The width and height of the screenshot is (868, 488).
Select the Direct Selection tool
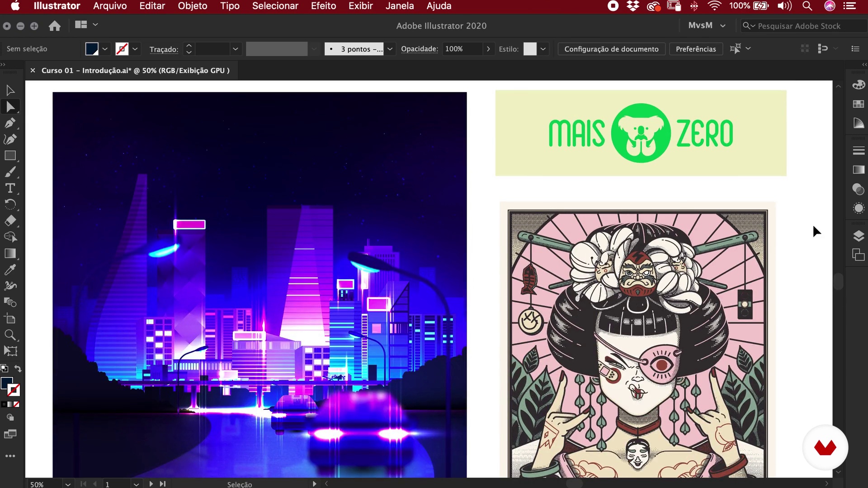(10, 107)
